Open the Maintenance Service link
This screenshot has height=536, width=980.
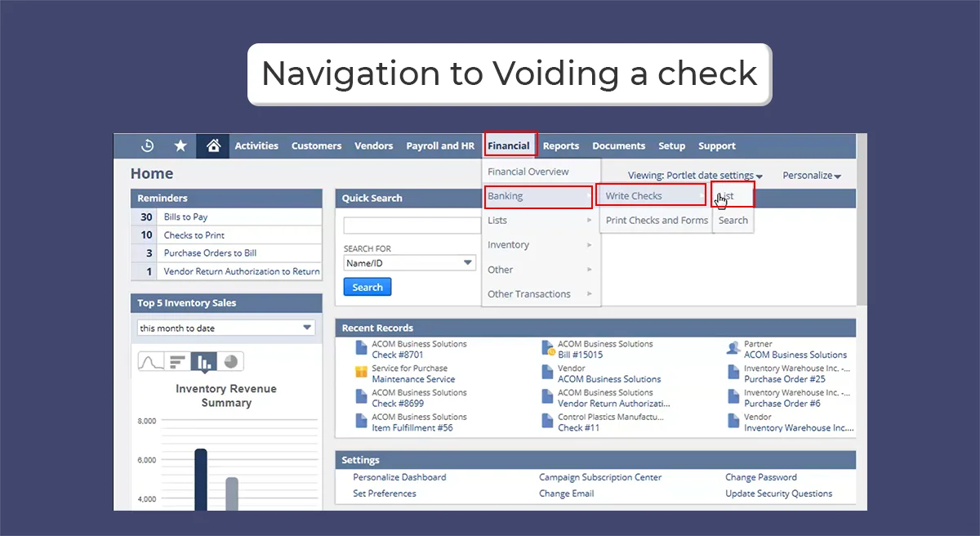(413, 379)
